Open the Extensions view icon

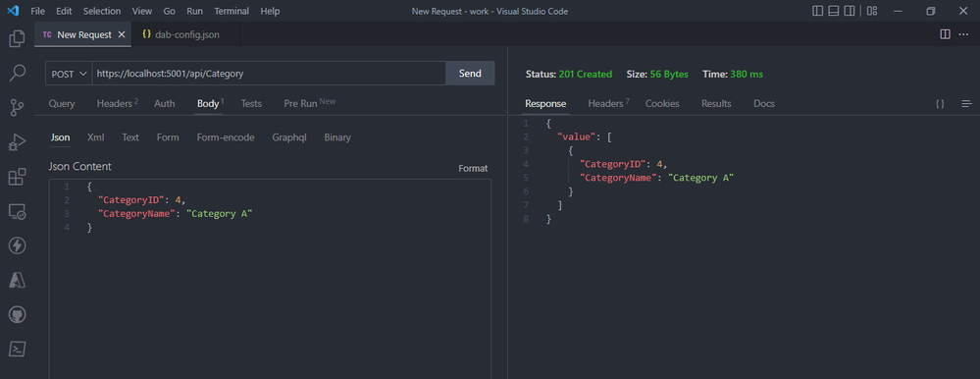pyautogui.click(x=17, y=177)
